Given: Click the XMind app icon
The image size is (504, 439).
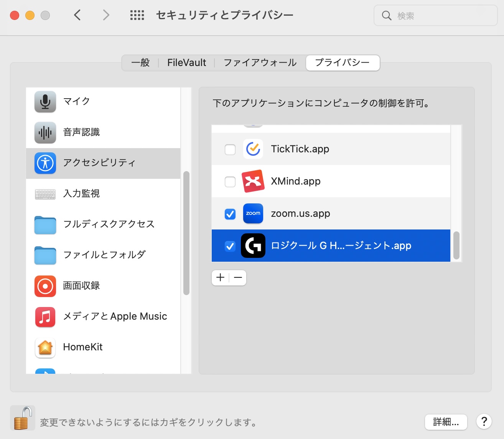Looking at the screenshot, I should tap(253, 181).
